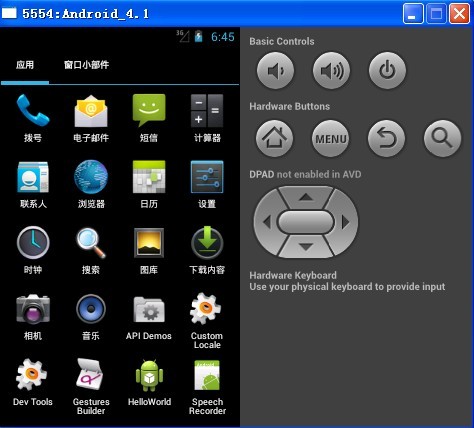474x428 pixels.
Task: Click the hardware MENU button
Action: [x=331, y=138]
